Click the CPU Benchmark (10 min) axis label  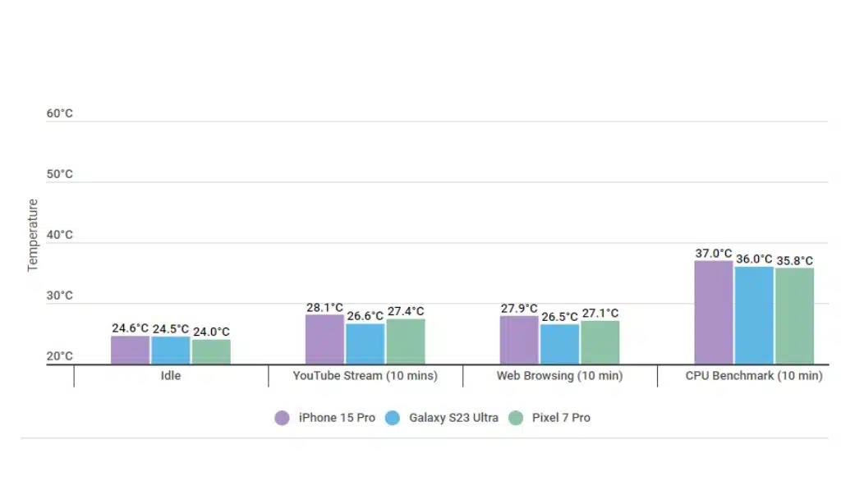pyautogui.click(x=753, y=376)
